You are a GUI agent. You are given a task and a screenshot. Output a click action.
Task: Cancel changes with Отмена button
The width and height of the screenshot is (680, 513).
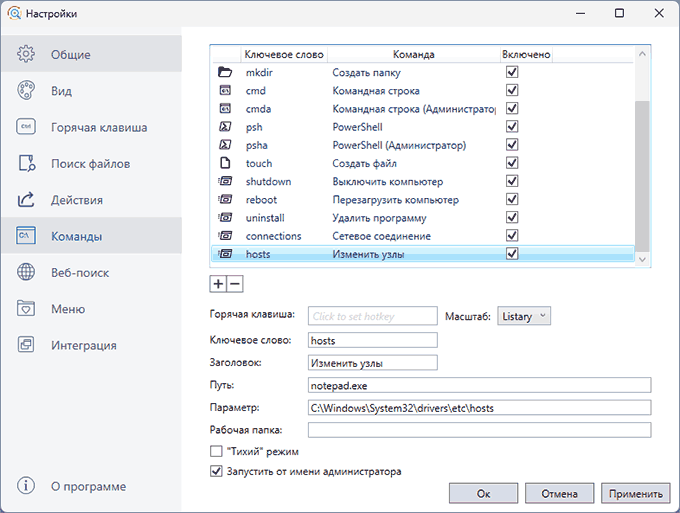(559, 493)
